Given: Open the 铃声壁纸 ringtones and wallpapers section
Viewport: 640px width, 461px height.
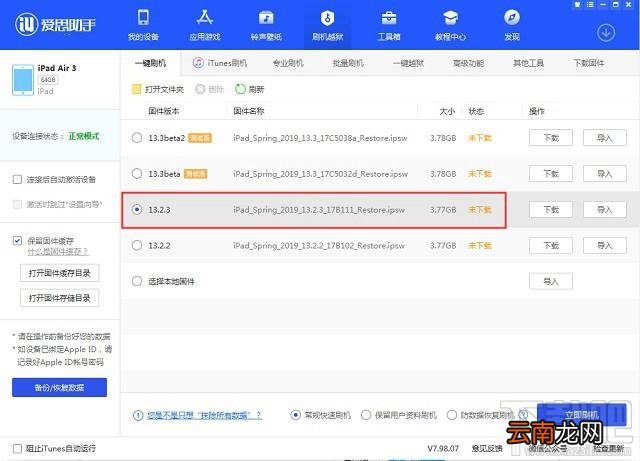Looking at the screenshot, I should 266,25.
